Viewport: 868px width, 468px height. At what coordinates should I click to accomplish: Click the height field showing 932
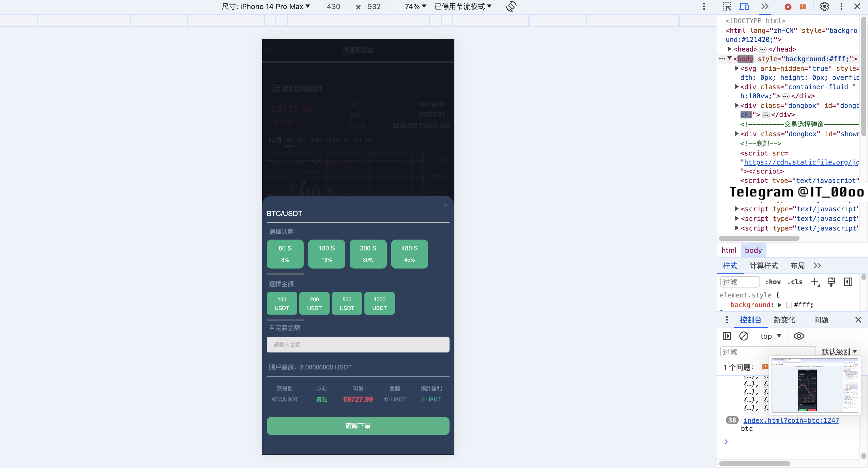(x=374, y=6)
